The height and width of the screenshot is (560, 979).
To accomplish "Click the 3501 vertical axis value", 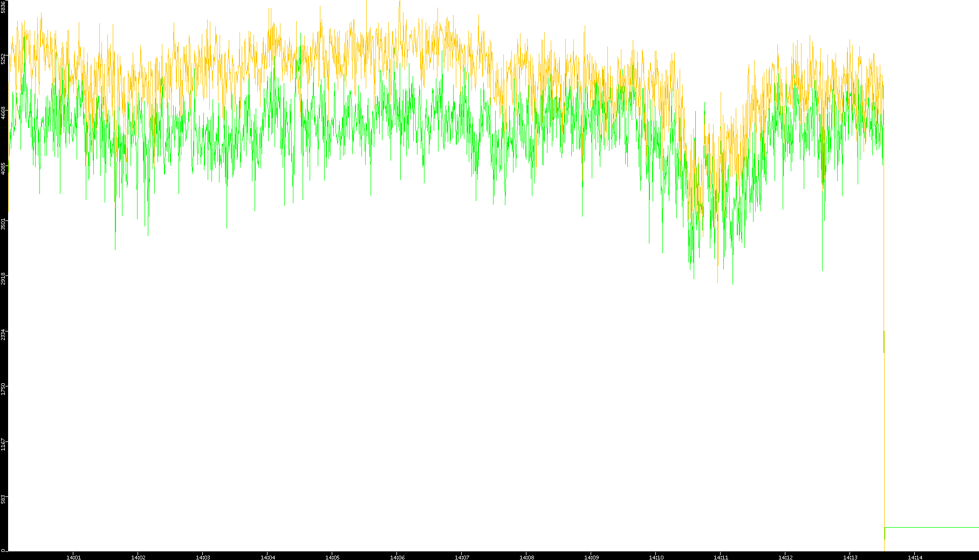I will click(3, 224).
